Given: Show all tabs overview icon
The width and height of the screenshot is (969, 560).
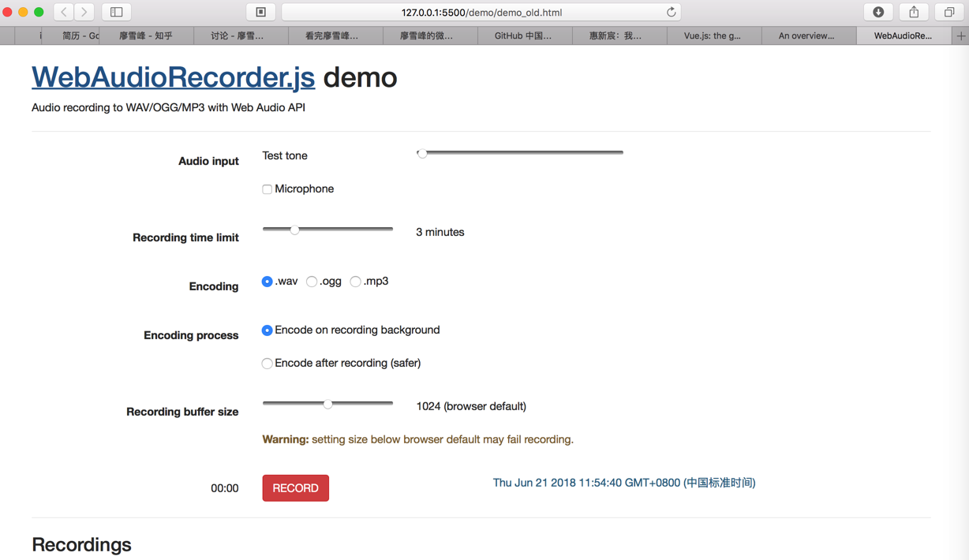Looking at the screenshot, I should [949, 12].
